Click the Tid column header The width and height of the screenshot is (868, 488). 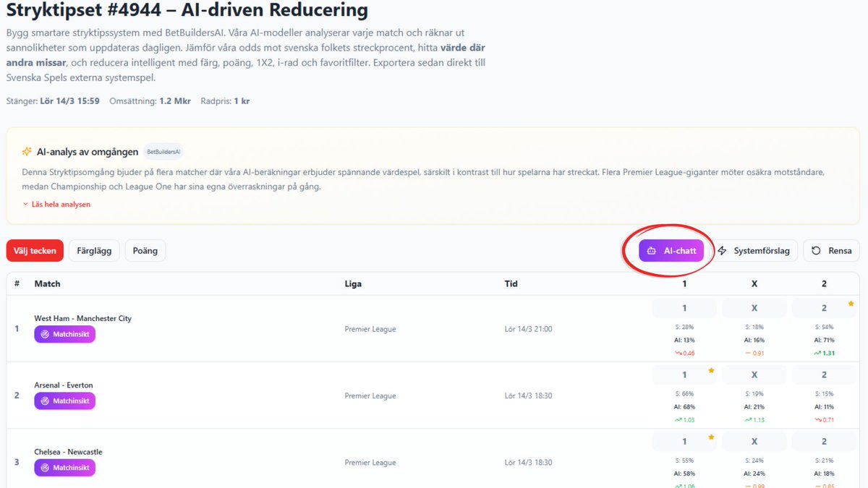511,283
